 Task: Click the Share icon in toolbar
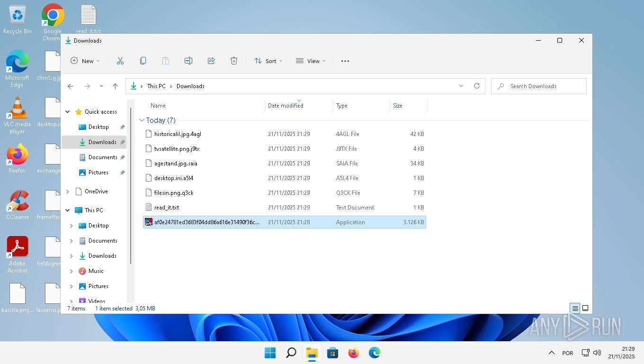click(211, 61)
